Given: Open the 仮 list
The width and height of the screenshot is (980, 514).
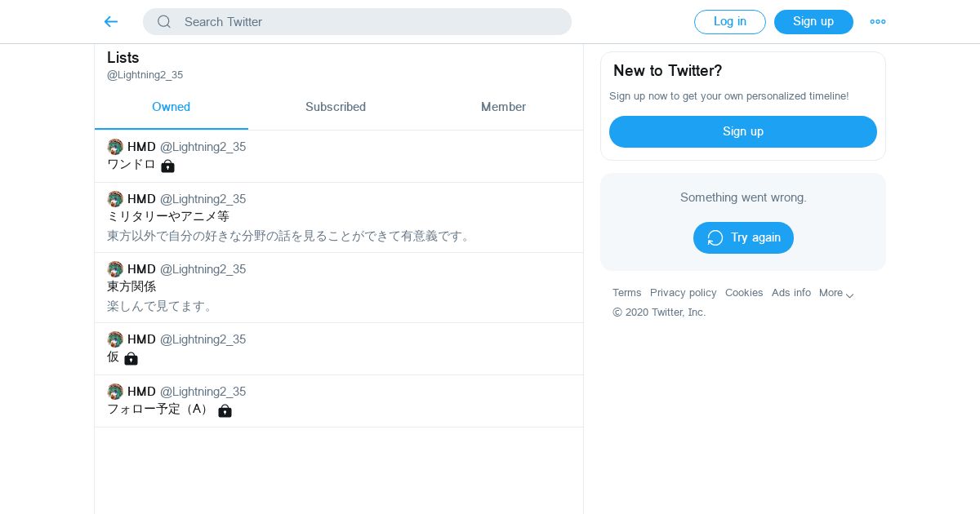Looking at the screenshot, I should pyautogui.click(x=339, y=349).
